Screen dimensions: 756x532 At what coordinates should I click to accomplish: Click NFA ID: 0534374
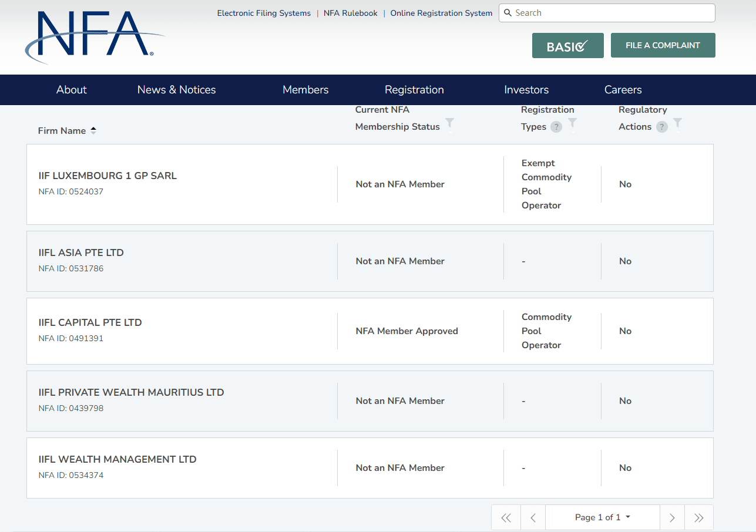point(71,475)
